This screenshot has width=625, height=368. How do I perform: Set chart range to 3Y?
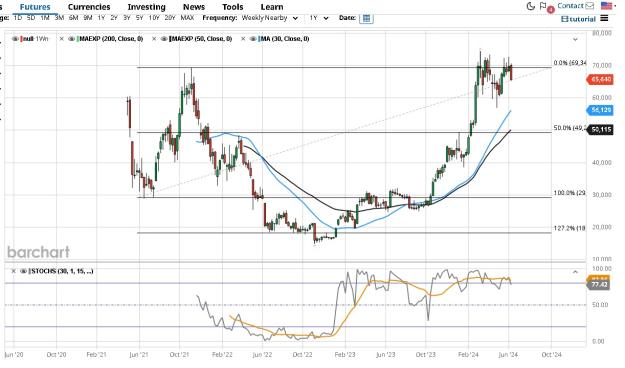127,18
